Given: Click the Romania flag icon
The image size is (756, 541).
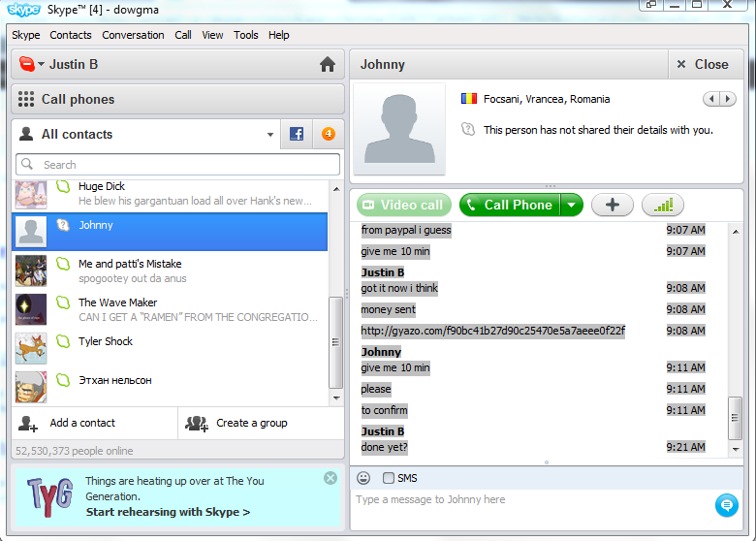Looking at the screenshot, I should pyautogui.click(x=469, y=99).
